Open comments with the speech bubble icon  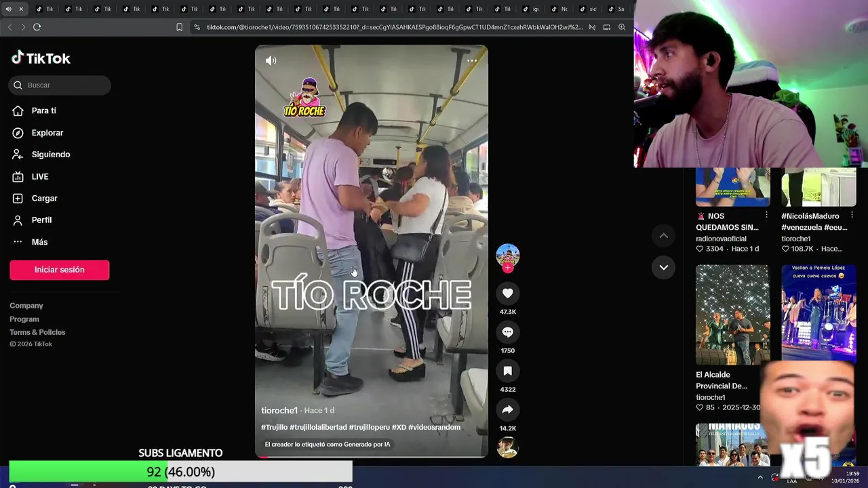508,332
